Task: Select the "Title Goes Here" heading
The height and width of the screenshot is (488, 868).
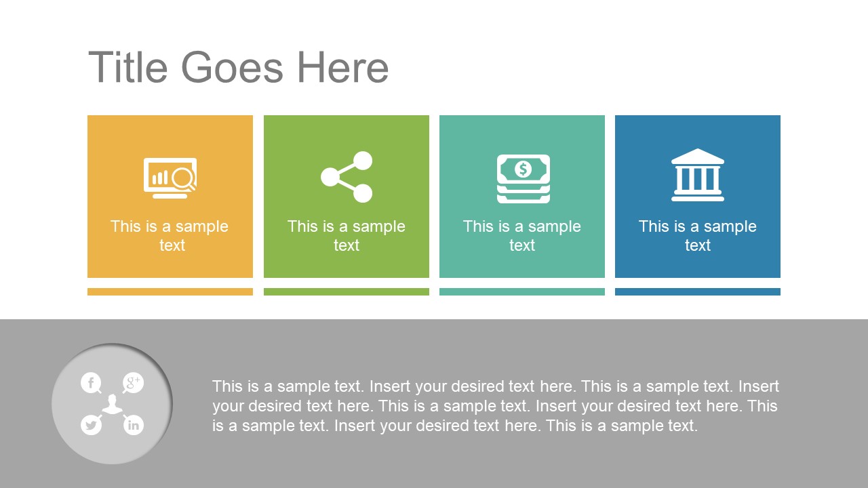Action: 239,67
